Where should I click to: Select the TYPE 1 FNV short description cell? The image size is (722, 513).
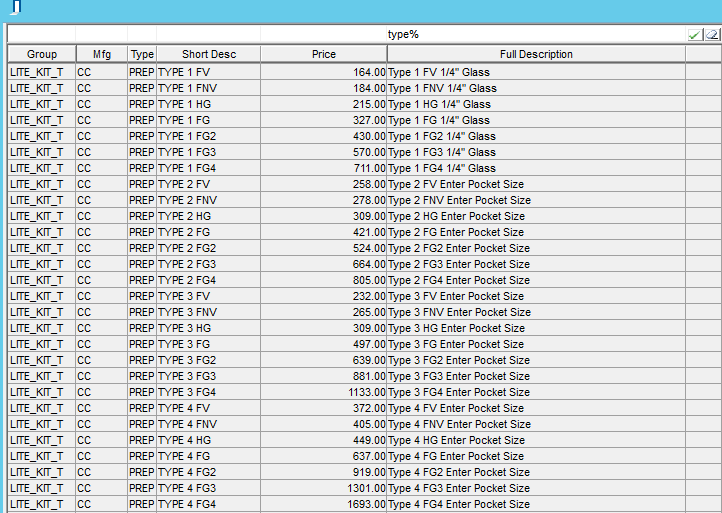pos(209,88)
